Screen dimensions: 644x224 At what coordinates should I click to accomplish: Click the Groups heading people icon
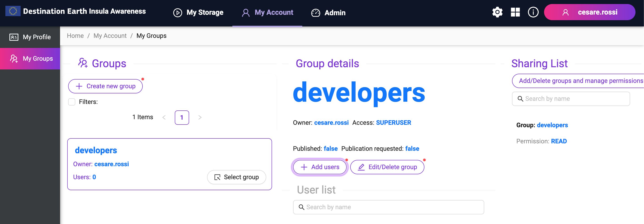83,63
